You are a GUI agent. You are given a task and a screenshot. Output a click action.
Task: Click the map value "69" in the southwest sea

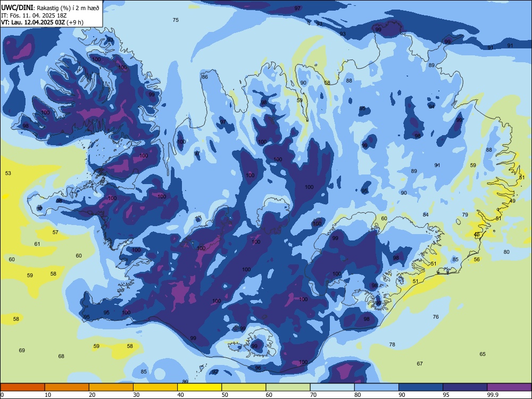point(22,351)
